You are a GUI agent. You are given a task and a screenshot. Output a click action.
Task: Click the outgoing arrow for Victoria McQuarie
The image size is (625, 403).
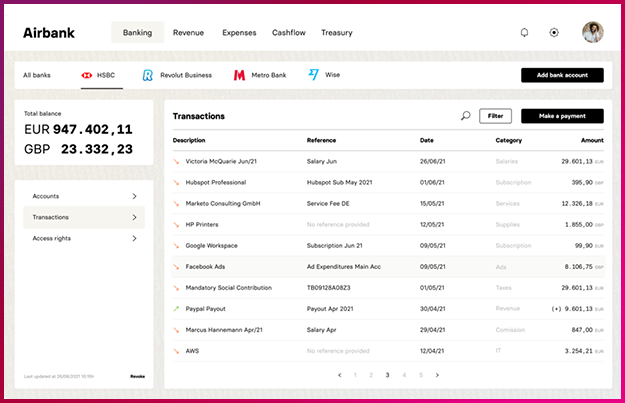click(x=176, y=161)
